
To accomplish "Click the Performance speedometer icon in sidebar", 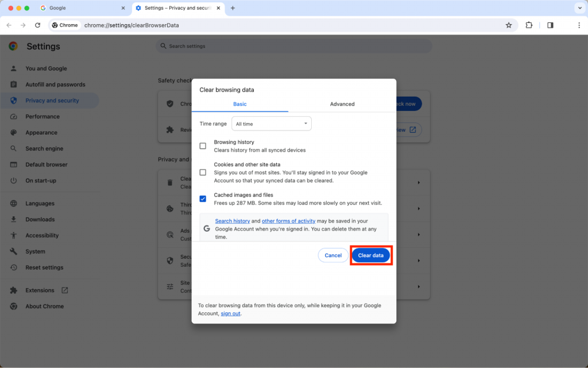I will tap(13, 116).
